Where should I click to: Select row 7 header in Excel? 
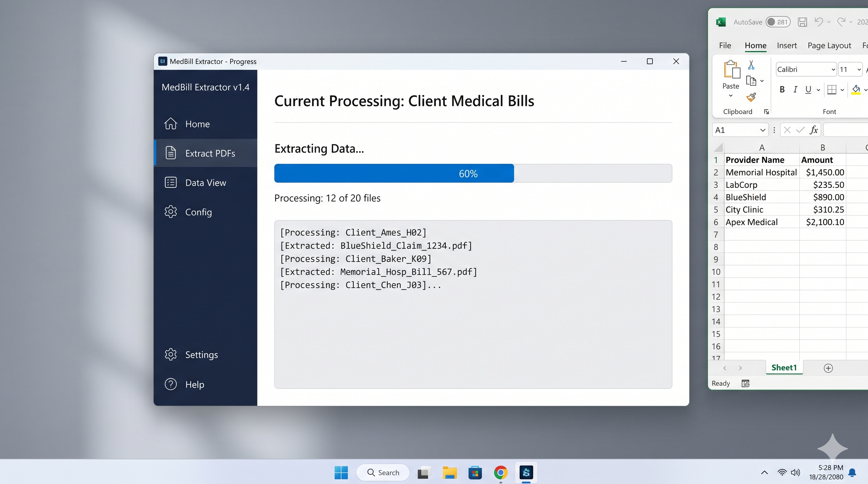click(716, 235)
